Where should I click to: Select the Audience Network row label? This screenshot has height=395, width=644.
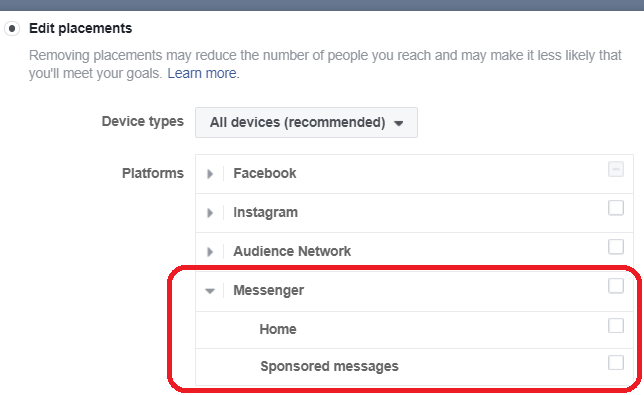point(292,251)
